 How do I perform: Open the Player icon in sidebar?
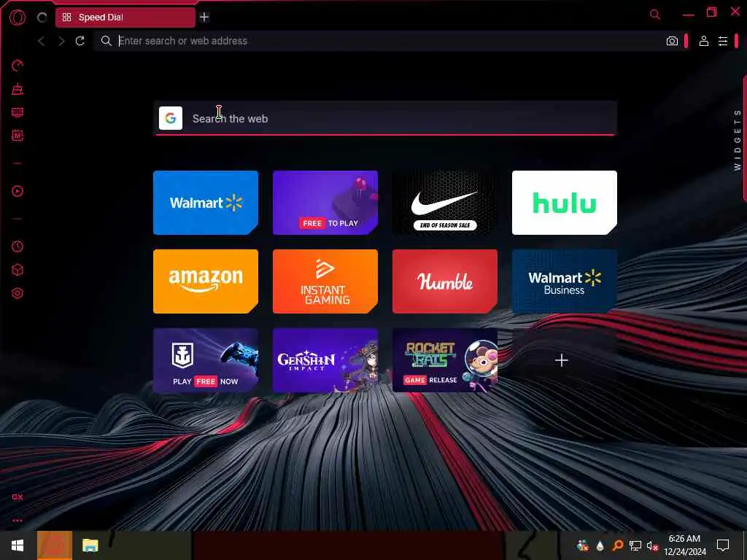pyautogui.click(x=18, y=191)
